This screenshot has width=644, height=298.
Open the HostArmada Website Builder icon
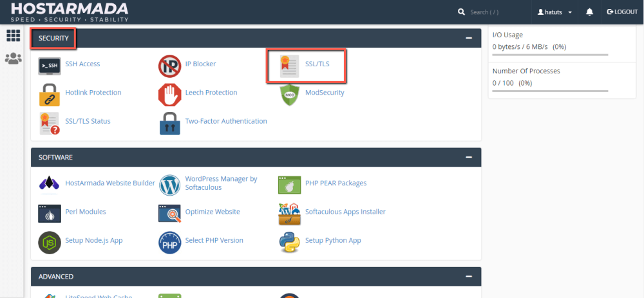click(50, 185)
